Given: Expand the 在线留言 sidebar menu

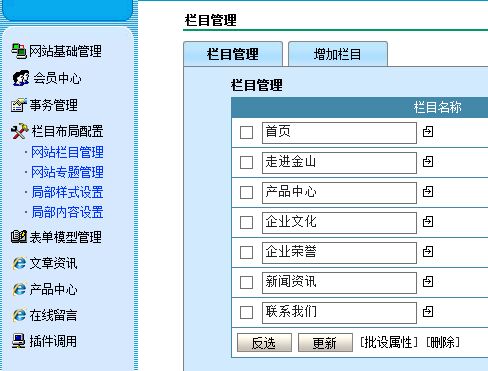Looking at the screenshot, I should [x=53, y=315].
